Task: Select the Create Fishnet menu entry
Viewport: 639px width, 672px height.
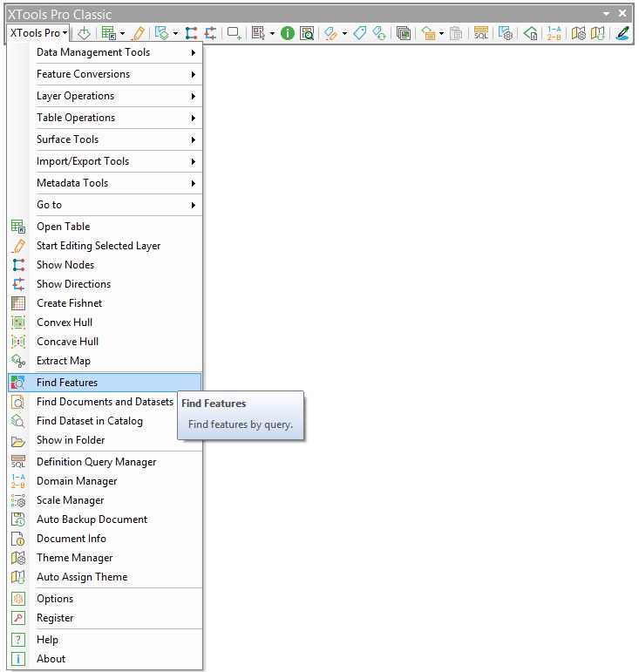Action: (105, 303)
